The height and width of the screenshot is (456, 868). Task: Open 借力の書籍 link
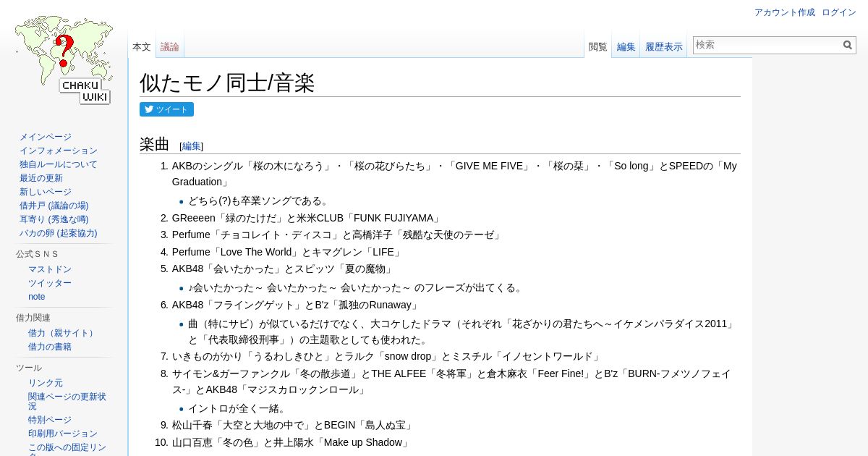coord(50,347)
